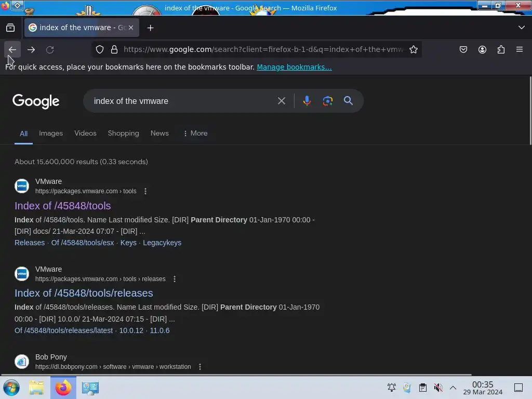Open window menu icon in title bar
This screenshot has height=399, width=532.
tap(17, 5)
